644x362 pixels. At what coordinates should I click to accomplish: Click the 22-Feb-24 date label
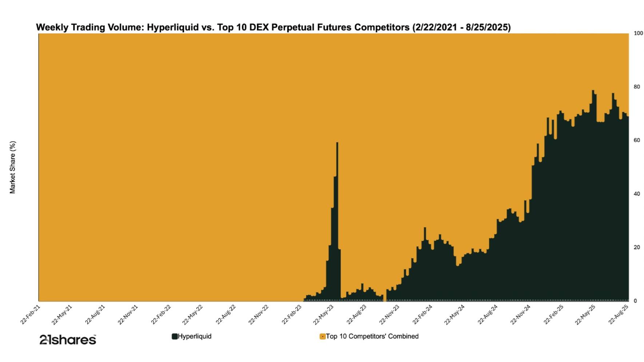422,315
